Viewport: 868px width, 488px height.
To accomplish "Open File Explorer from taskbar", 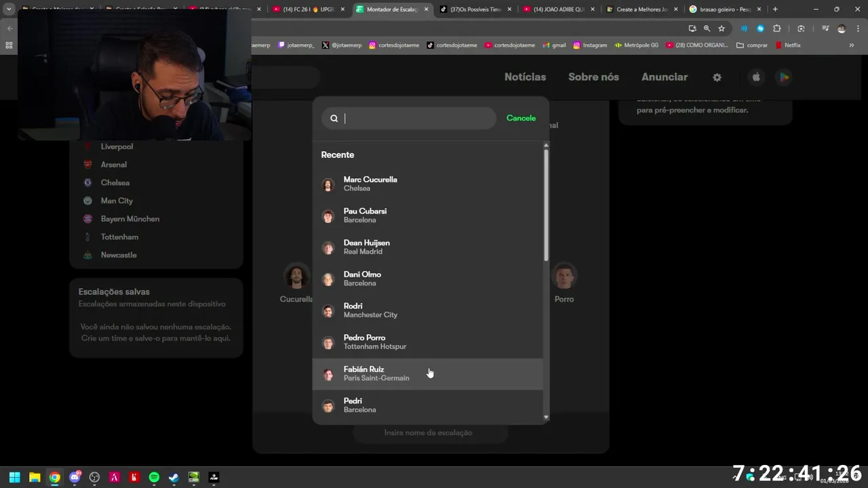I will click(x=35, y=477).
